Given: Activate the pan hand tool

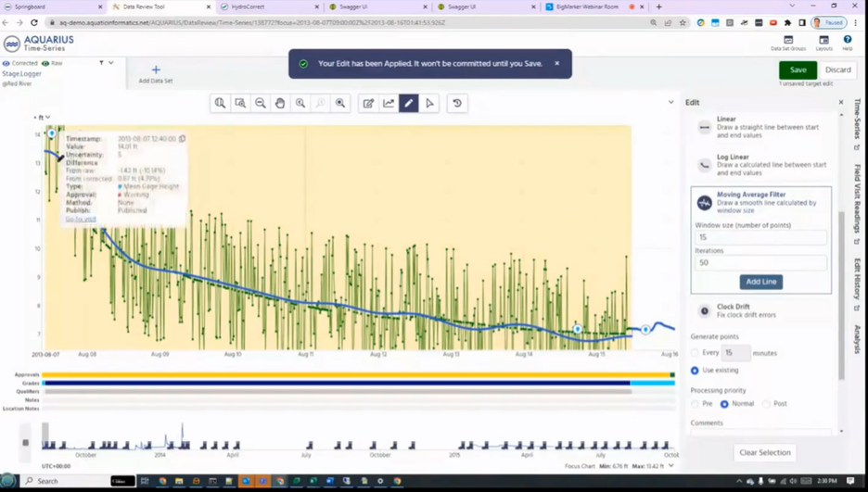Looking at the screenshot, I should click(280, 104).
